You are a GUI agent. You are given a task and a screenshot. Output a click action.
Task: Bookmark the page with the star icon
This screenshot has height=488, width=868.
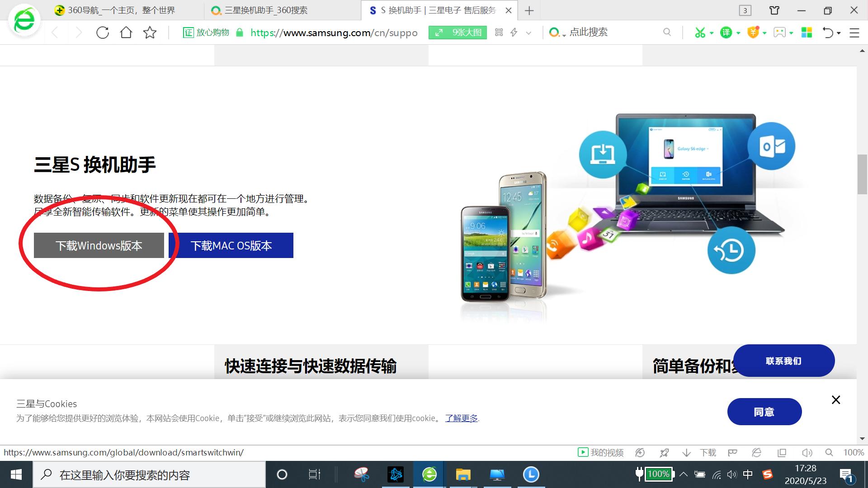[150, 33]
